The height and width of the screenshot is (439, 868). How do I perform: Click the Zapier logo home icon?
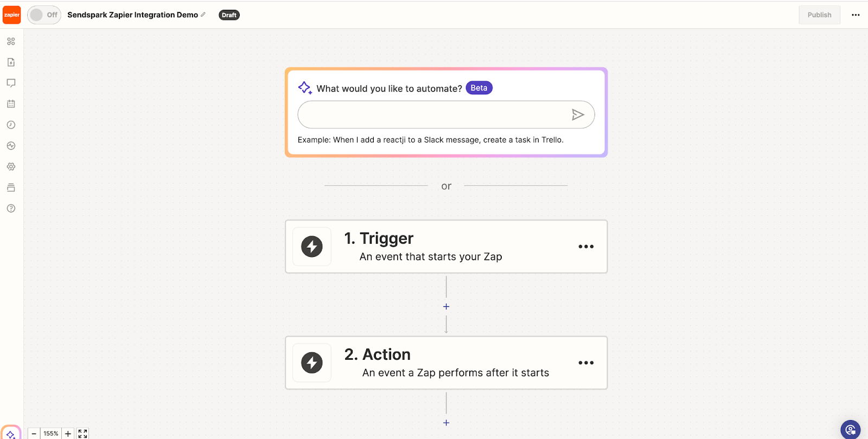[x=11, y=15]
